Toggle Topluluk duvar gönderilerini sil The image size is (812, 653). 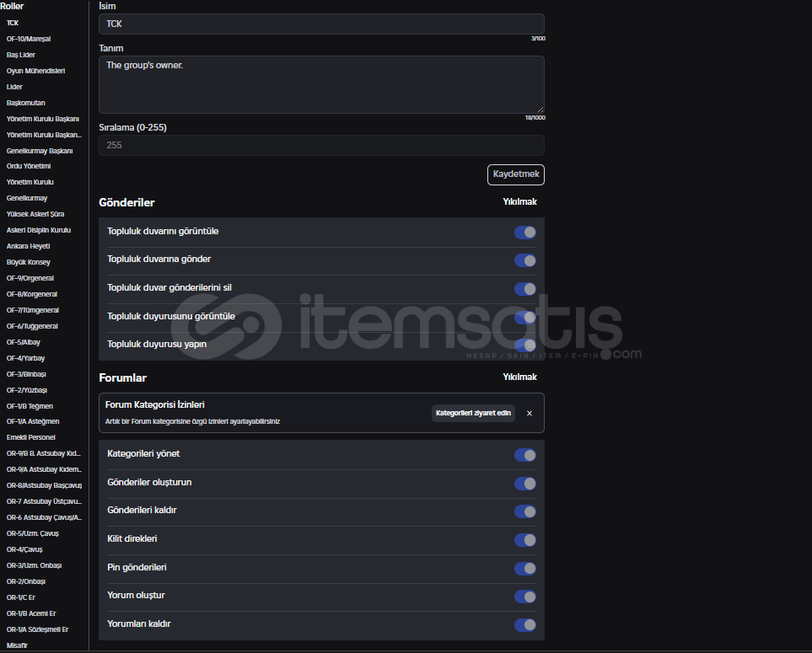(x=524, y=289)
